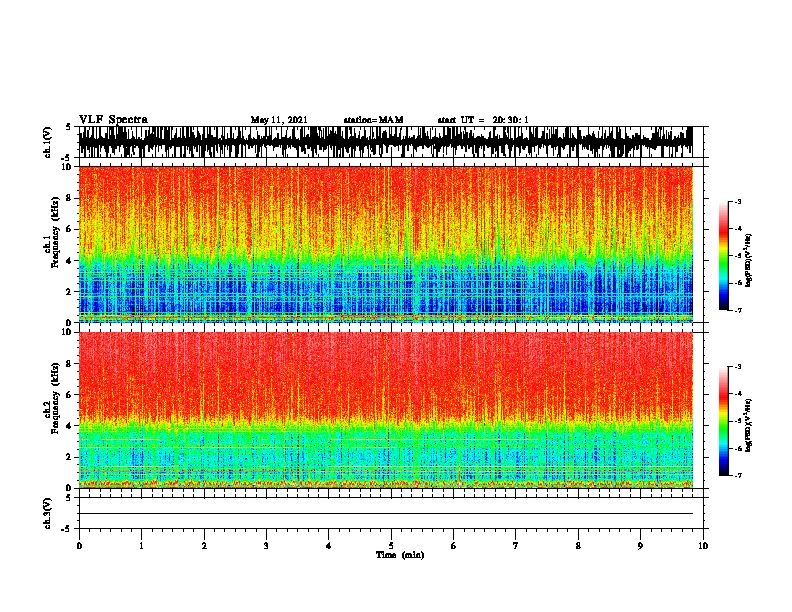
Task: Click the "3" tick on the time axis
Action: [266, 546]
